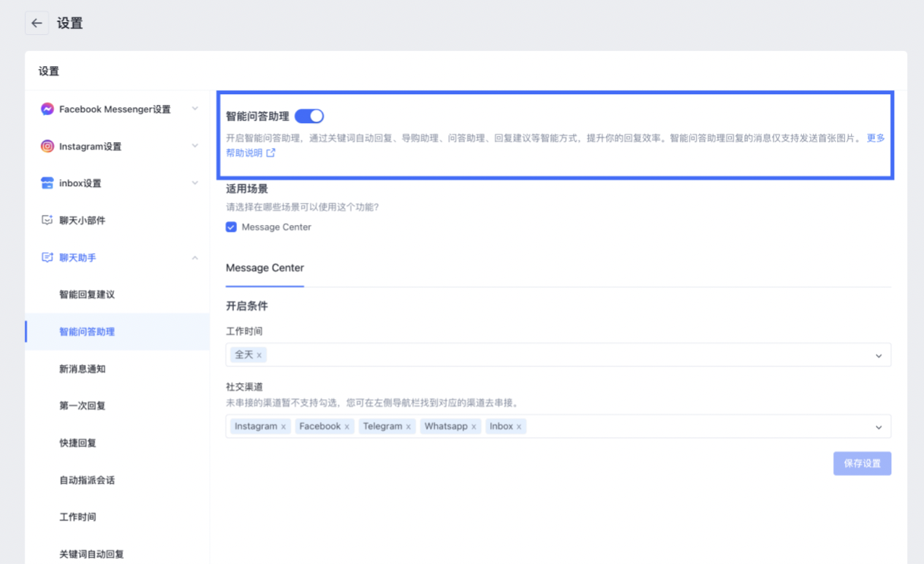The image size is (924, 564).
Task: Open 聊天小部件 via its chat bubble icon
Action: click(48, 220)
